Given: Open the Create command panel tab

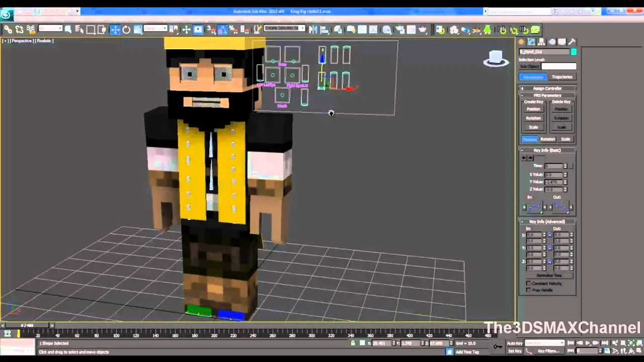Looking at the screenshot, I should tap(521, 42).
